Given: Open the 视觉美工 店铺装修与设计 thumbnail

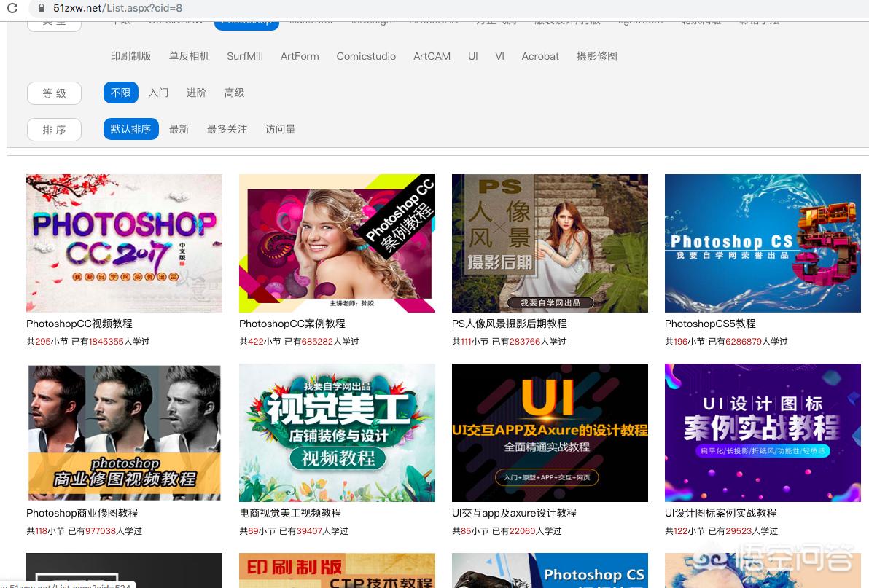Looking at the screenshot, I should [x=337, y=432].
